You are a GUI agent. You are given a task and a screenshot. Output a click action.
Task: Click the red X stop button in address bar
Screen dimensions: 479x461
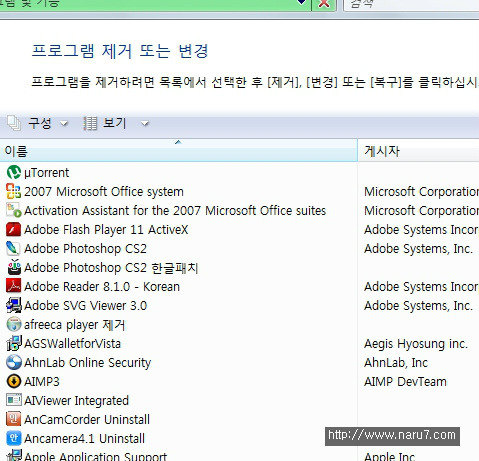(x=324, y=4)
